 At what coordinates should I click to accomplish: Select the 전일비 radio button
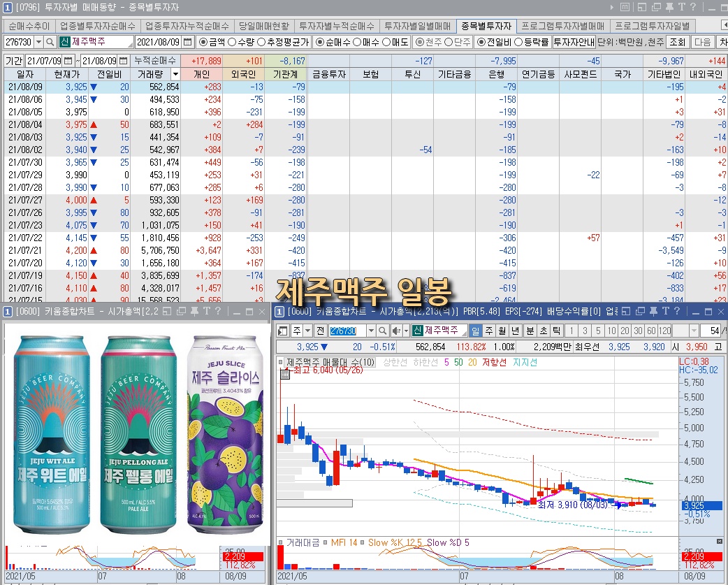point(481,42)
